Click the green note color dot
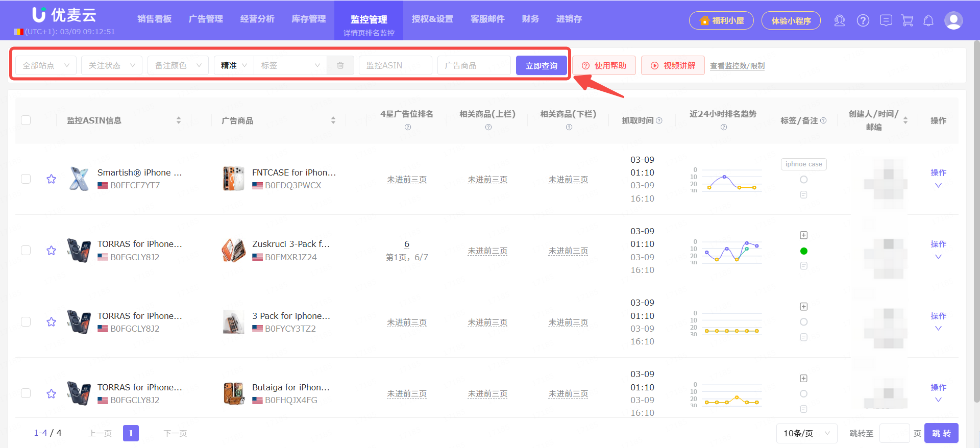Viewport: 980px width, 448px height. (x=803, y=251)
